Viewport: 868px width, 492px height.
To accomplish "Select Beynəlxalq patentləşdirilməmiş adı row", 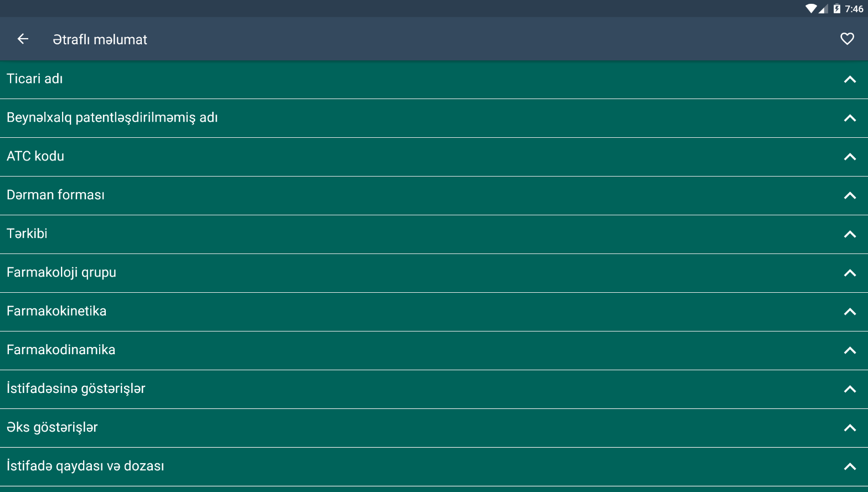I will 434,118.
